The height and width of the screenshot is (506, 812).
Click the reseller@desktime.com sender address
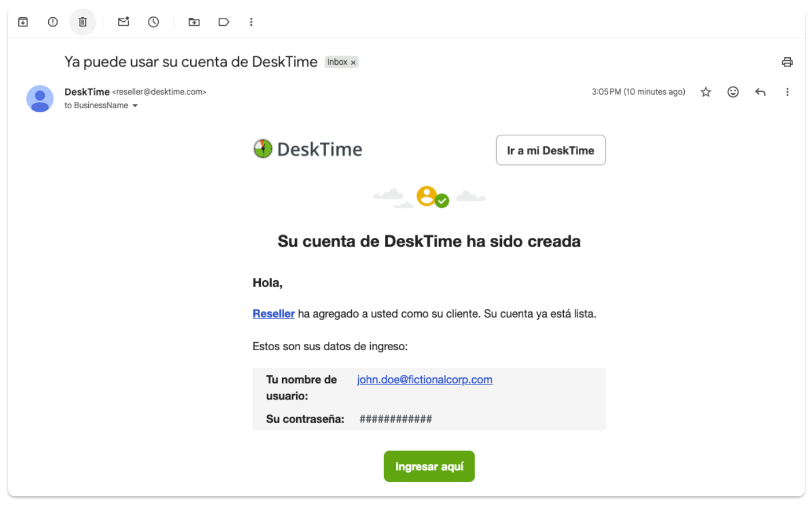click(x=159, y=92)
